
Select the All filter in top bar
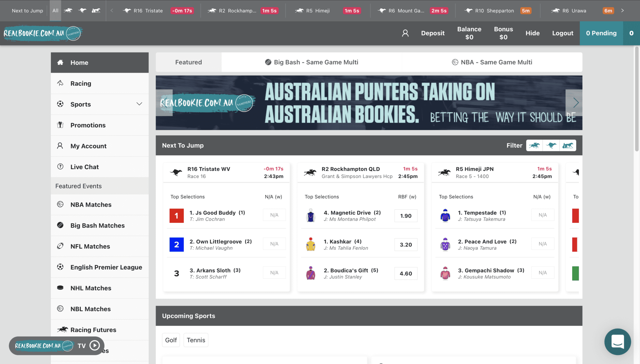pos(55,11)
